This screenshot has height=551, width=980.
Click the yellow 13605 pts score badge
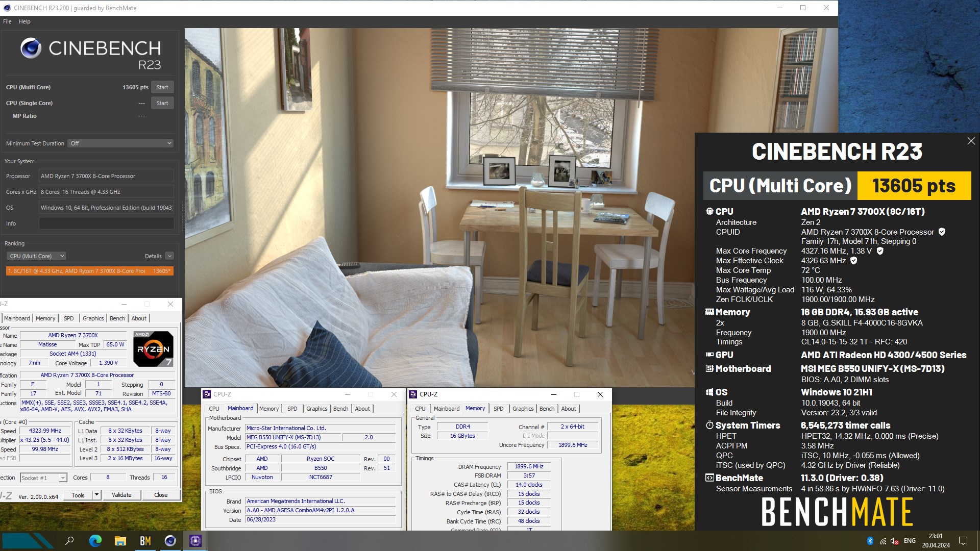(x=914, y=186)
